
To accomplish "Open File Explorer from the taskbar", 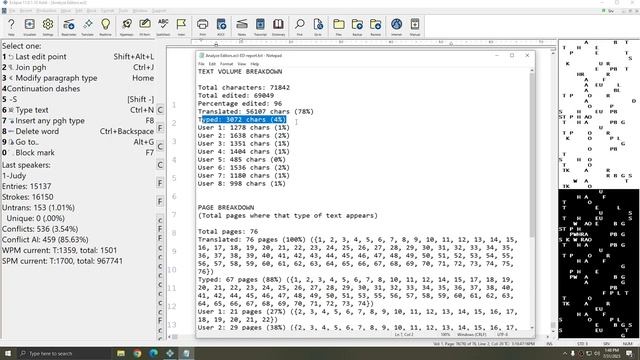I will (121, 353).
